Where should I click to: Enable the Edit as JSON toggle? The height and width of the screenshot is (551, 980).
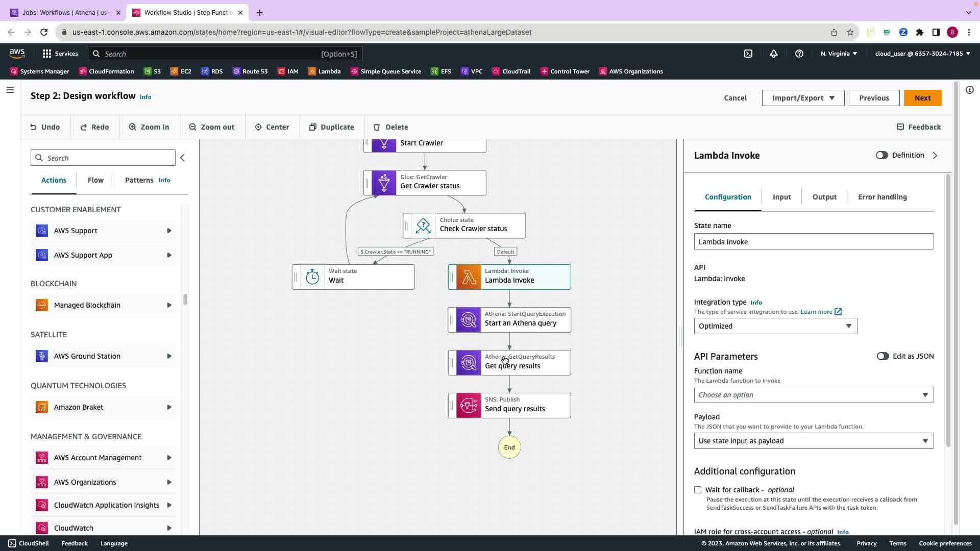click(883, 356)
